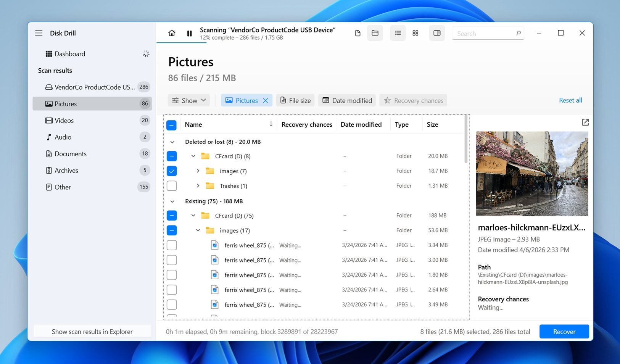Switch to file view icon
The image size is (620, 364).
(358, 33)
